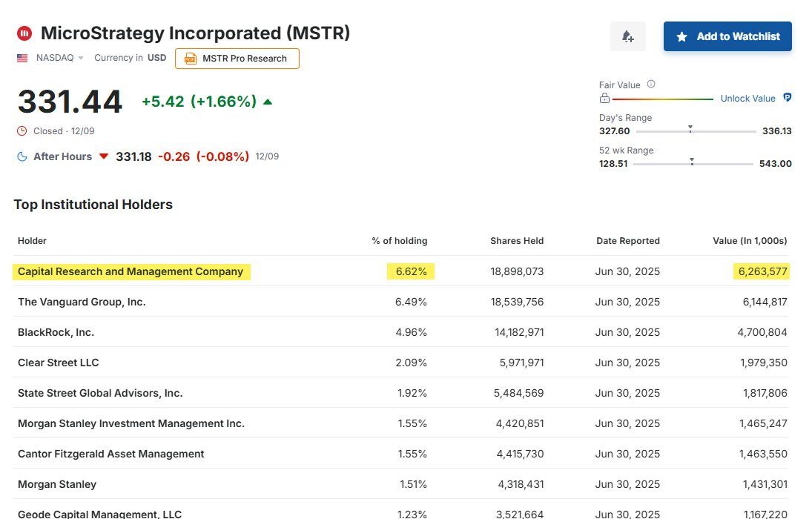Click the After Hours moon icon

tap(22, 156)
